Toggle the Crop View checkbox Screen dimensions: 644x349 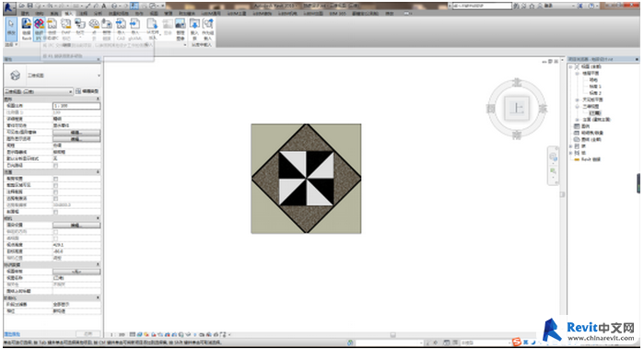click(x=55, y=179)
